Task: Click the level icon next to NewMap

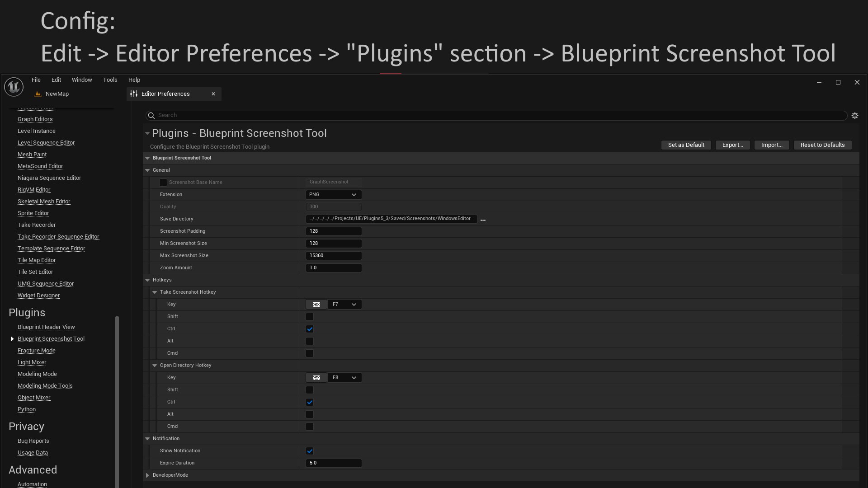Action: 38,94
